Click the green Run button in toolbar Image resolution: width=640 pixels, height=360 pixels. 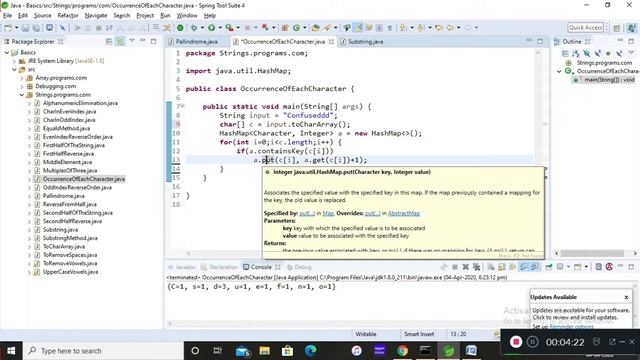(x=211, y=27)
